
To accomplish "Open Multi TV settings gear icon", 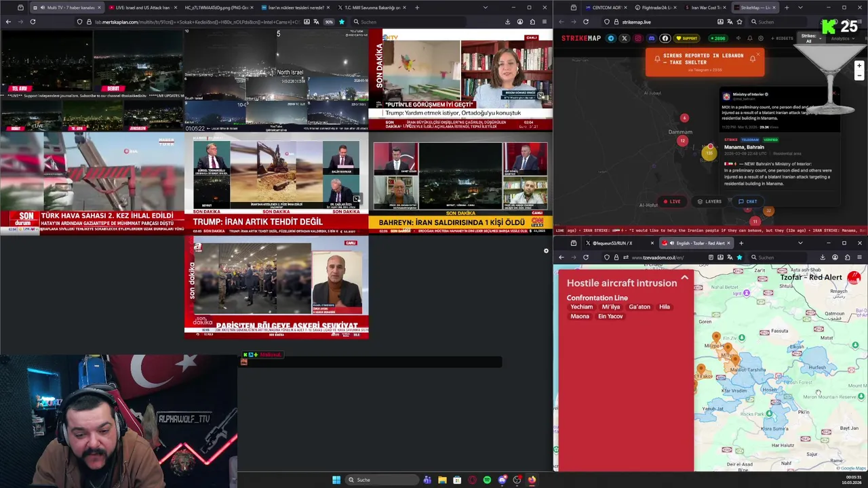I will (x=546, y=251).
